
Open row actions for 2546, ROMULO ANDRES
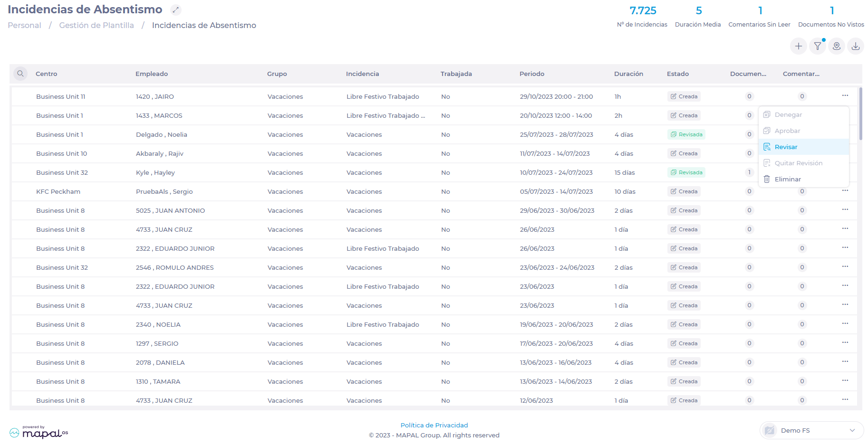(x=845, y=266)
